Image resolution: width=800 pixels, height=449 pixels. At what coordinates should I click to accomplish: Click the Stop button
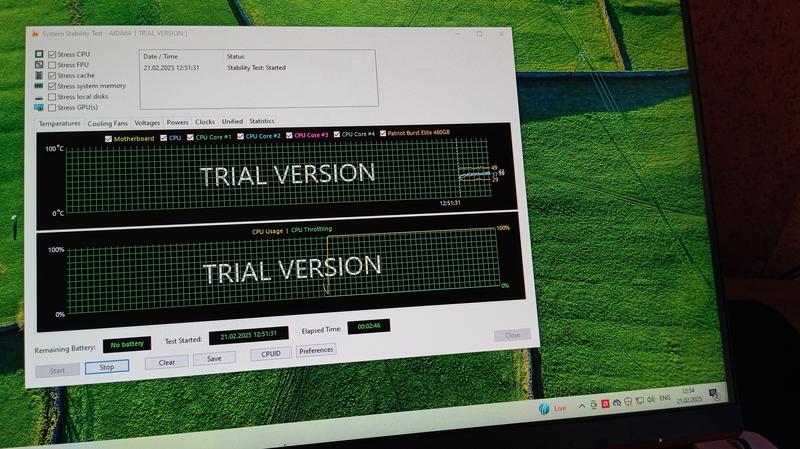(x=107, y=367)
